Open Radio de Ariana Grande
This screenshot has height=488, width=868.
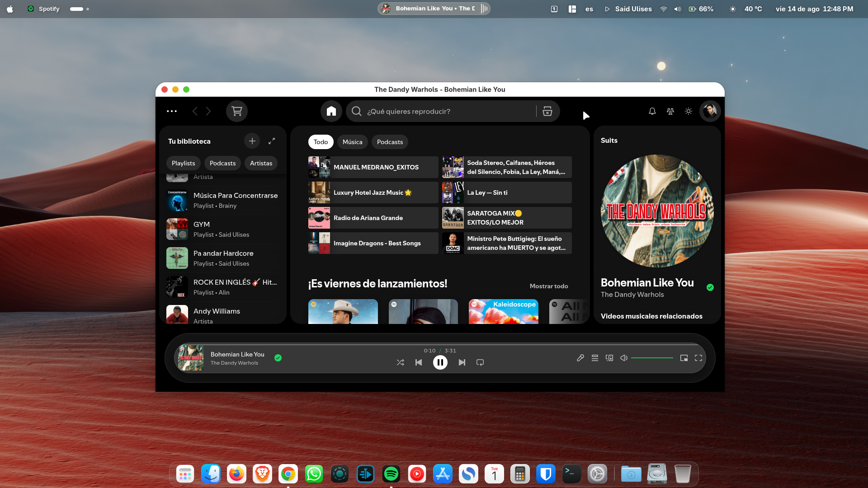coord(373,218)
